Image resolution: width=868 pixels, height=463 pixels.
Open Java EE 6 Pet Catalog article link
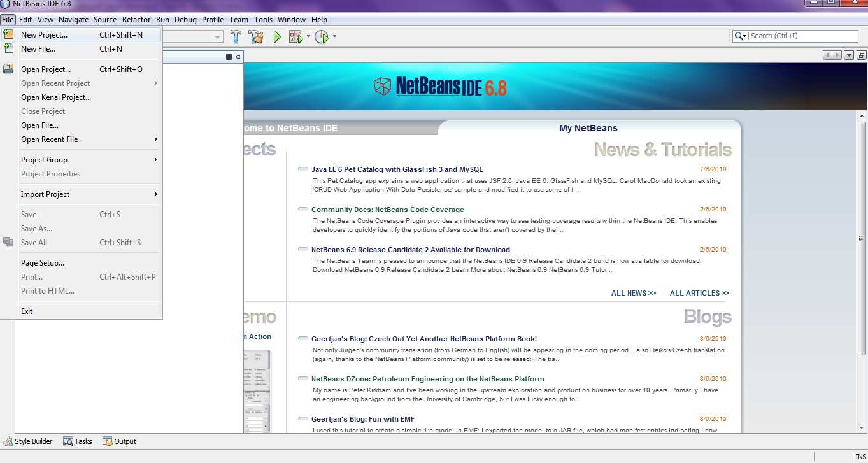pyautogui.click(x=397, y=169)
